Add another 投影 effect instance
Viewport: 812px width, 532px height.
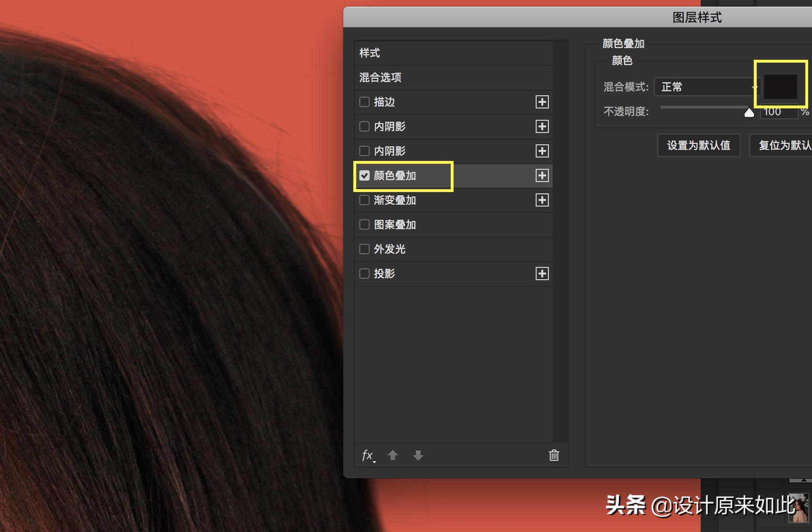(x=542, y=274)
